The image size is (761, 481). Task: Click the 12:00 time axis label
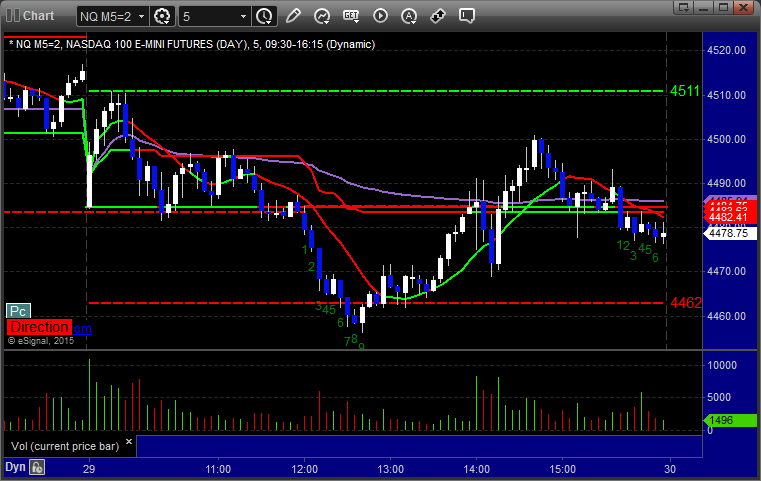coord(304,469)
